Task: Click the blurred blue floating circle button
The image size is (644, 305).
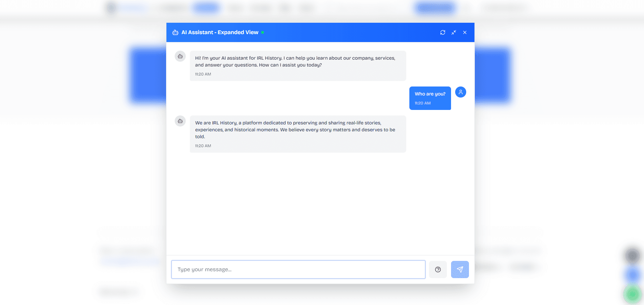Action: point(632,275)
